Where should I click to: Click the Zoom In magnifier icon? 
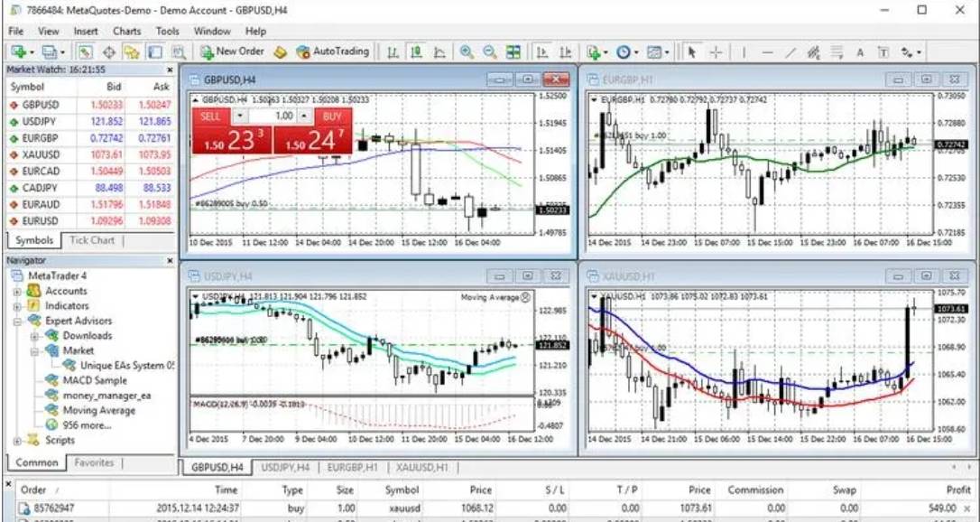click(x=467, y=51)
